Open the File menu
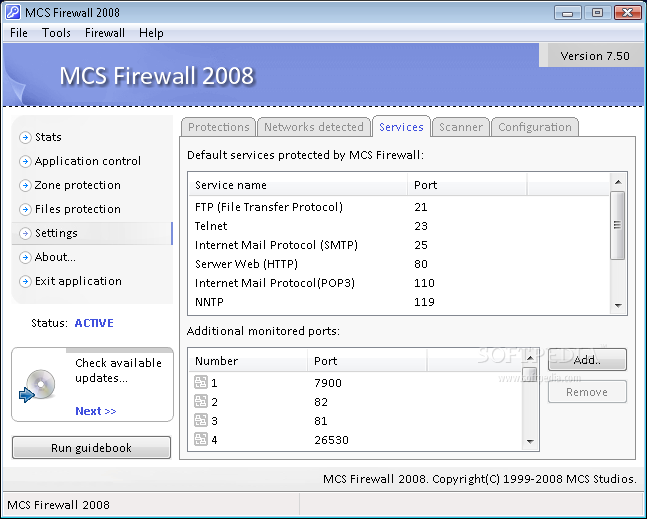Viewport: 647px width, 519px height. click(x=19, y=33)
